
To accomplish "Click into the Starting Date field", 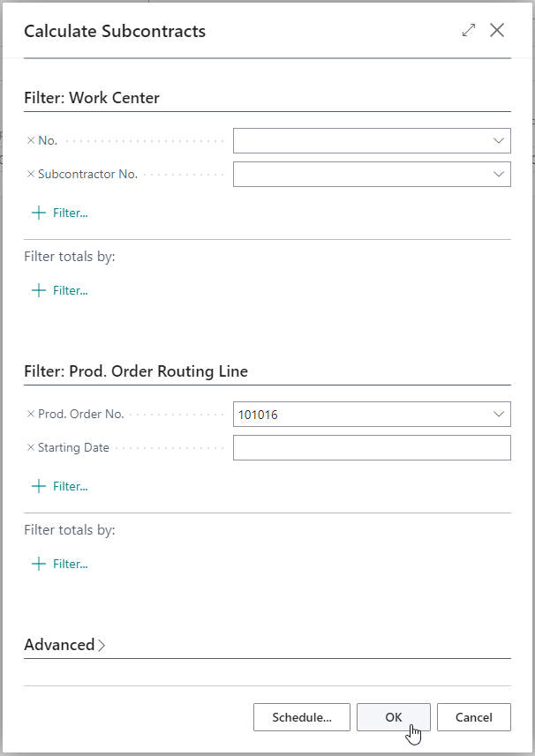I will click(372, 448).
